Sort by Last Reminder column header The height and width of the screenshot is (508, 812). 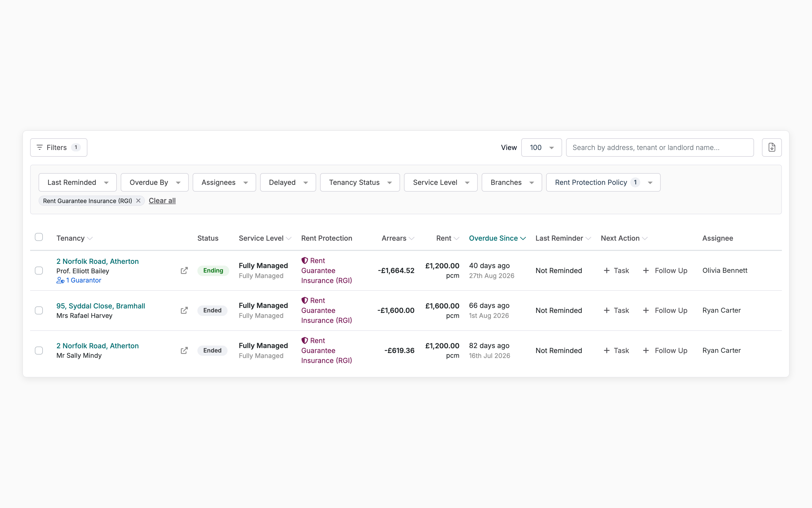point(563,238)
